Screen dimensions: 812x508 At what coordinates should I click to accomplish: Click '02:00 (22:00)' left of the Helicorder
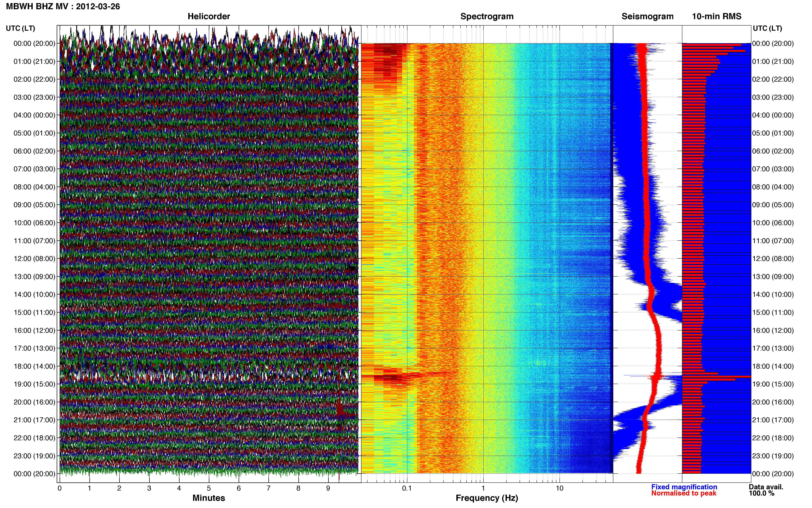click(x=34, y=79)
